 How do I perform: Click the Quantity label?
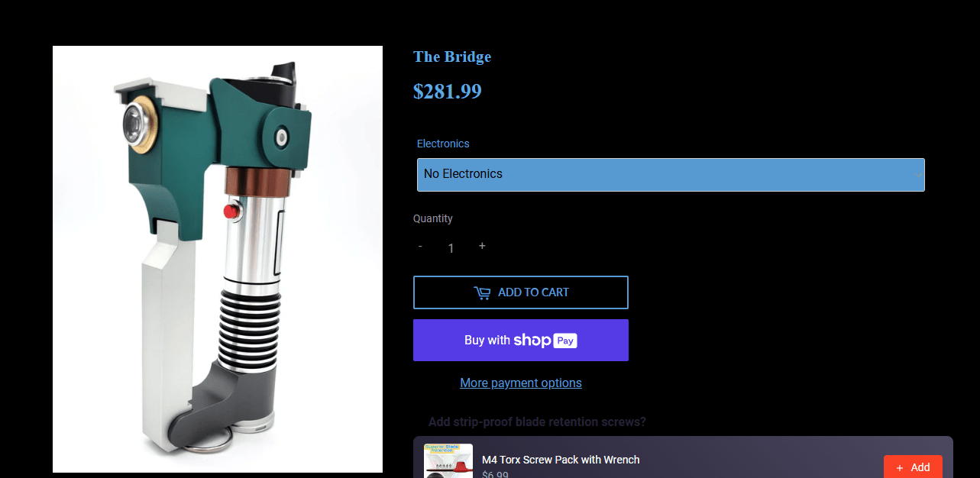[433, 218]
